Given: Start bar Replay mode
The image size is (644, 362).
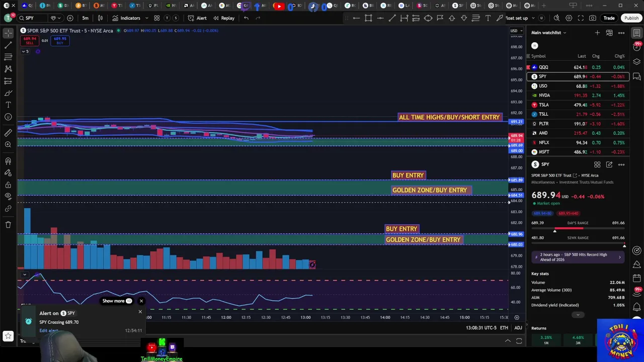Looking at the screenshot, I should (223, 18).
